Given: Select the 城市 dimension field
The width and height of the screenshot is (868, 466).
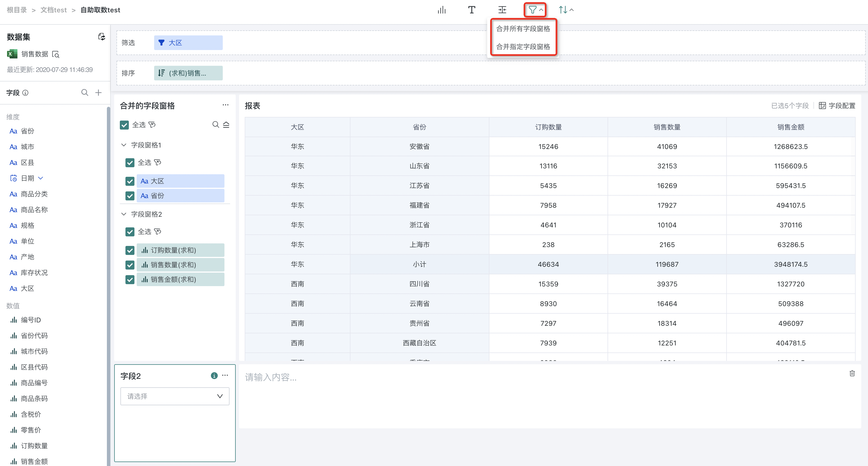Looking at the screenshot, I should pyautogui.click(x=27, y=147).
